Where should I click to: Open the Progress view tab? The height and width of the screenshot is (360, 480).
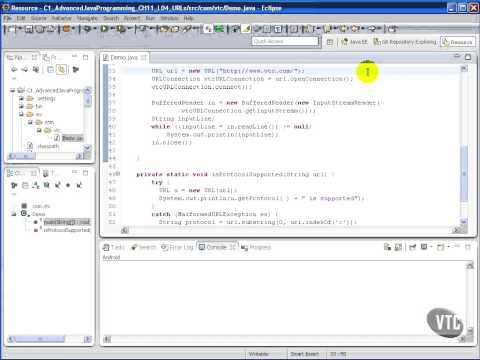click(x=256, y=247)
